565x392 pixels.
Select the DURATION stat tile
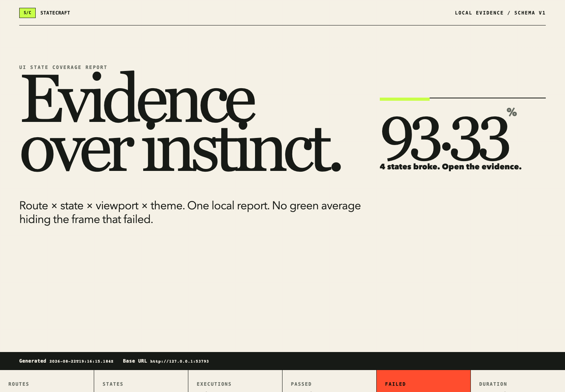(x=518, y=381)
